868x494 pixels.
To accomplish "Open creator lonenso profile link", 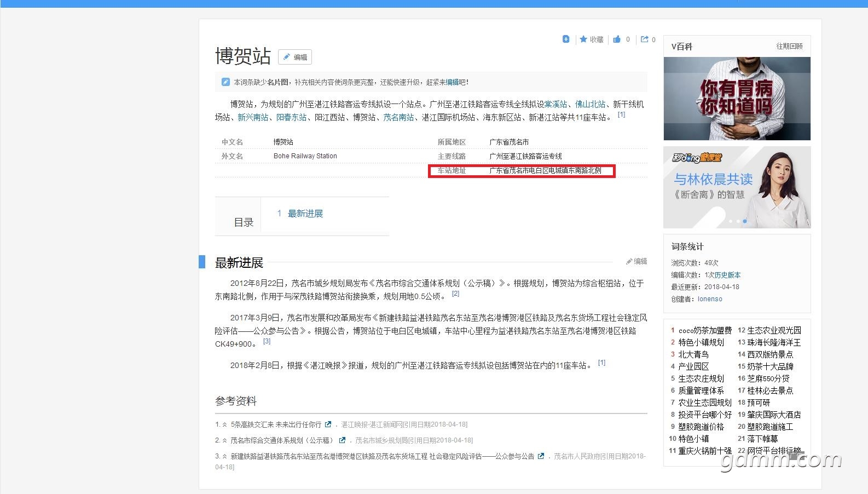I will click(x=710, y=299).
